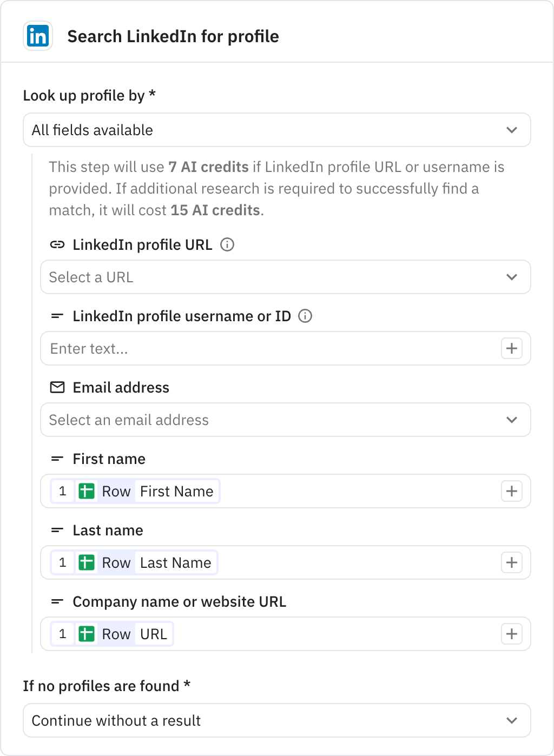Click the Email address label

click(121, 387)
